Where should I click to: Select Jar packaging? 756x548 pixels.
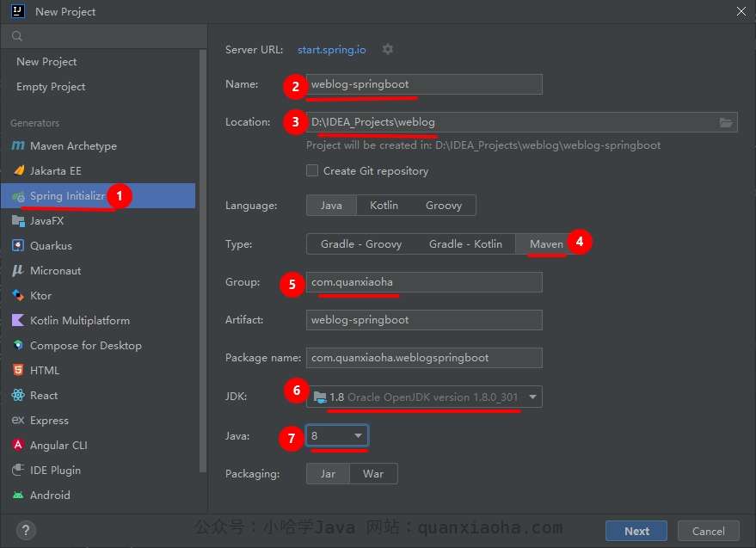(328, 474)
